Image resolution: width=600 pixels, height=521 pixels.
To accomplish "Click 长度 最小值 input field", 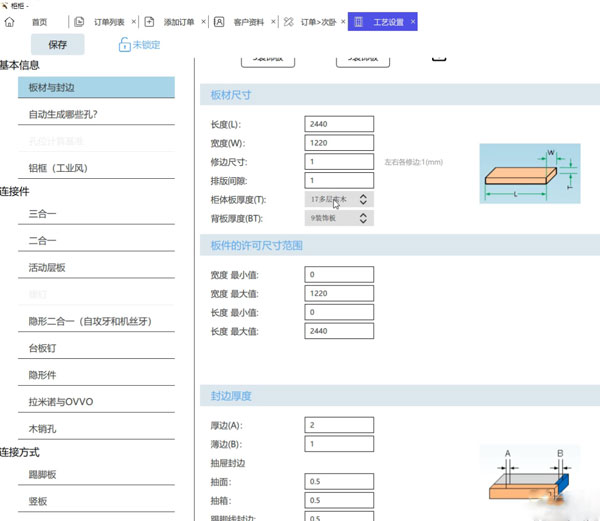I will [339, 312].
